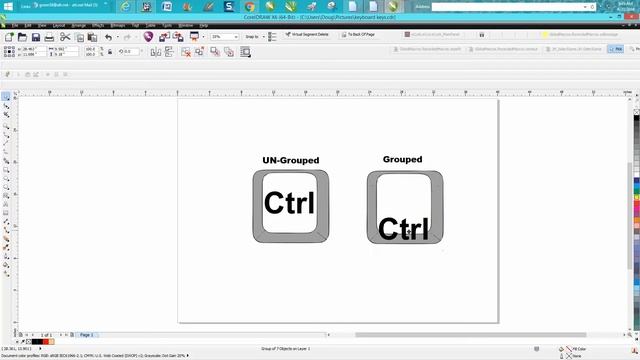Image resolution: width=640 pixels, height=360 pixels.
Task: Click the Export icon
Action: click(178, 37)
